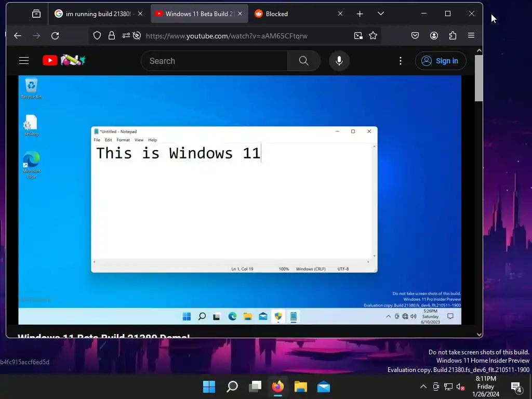This screenshot has width=532, height=399.
Task: Click the muted volume tray icon
Action: click(x=460, y=387)
